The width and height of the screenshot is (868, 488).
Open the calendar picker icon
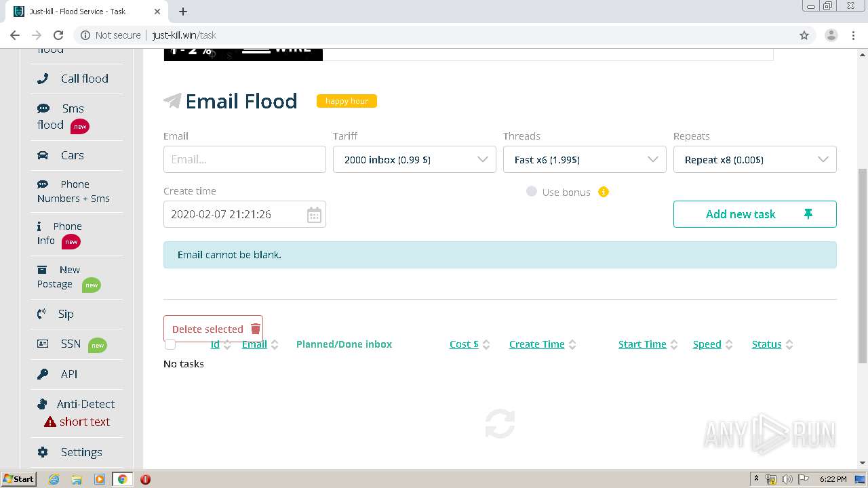[x=314, y=215]
